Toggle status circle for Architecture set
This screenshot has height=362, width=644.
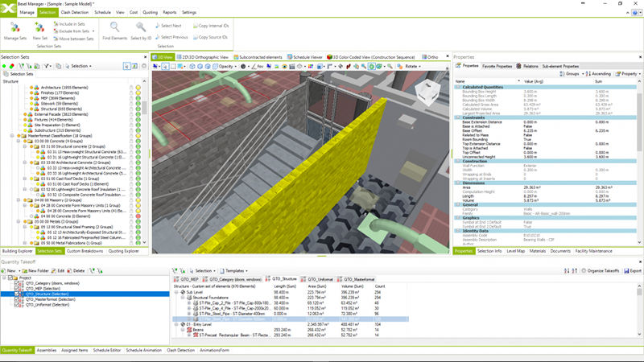[138, 86]
